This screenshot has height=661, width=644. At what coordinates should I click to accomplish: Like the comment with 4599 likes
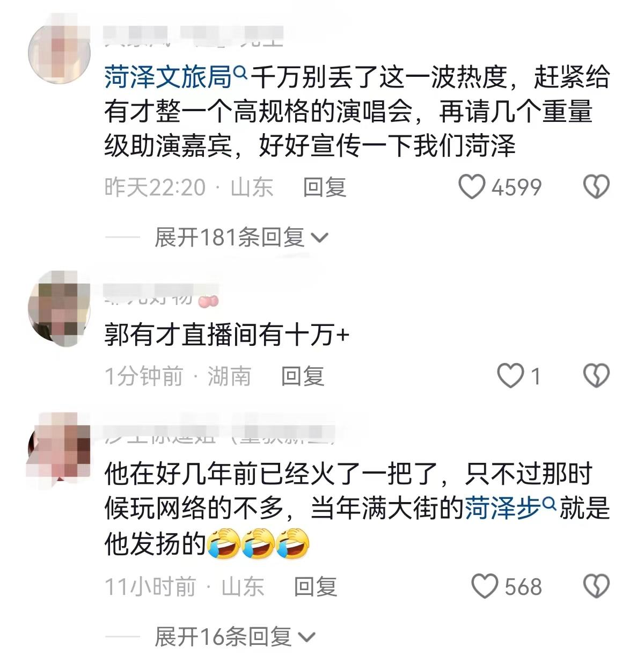(472, 186)
